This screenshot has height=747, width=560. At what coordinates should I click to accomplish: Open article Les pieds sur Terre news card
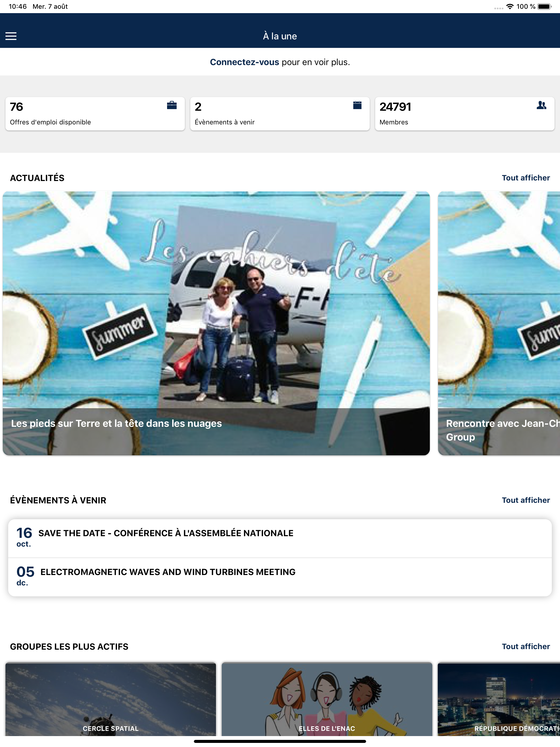coord(216,323)
